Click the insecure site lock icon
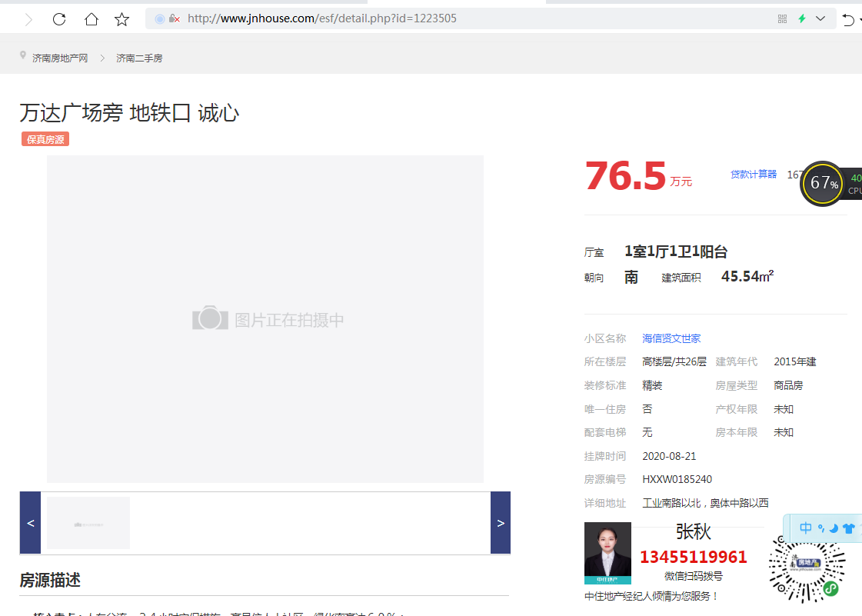The width and height of the screenshot is (862, 616). pos(174,18)
